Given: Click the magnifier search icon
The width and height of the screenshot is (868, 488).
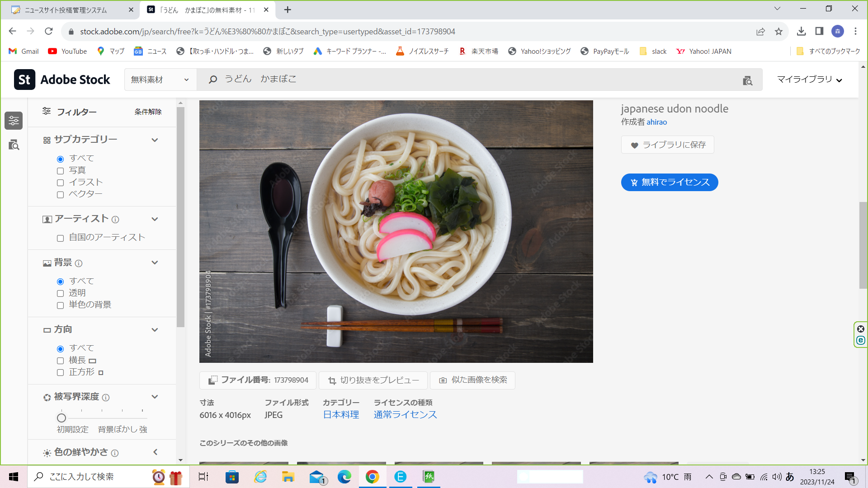Looking at the screenshot, I should pos(213,80).
